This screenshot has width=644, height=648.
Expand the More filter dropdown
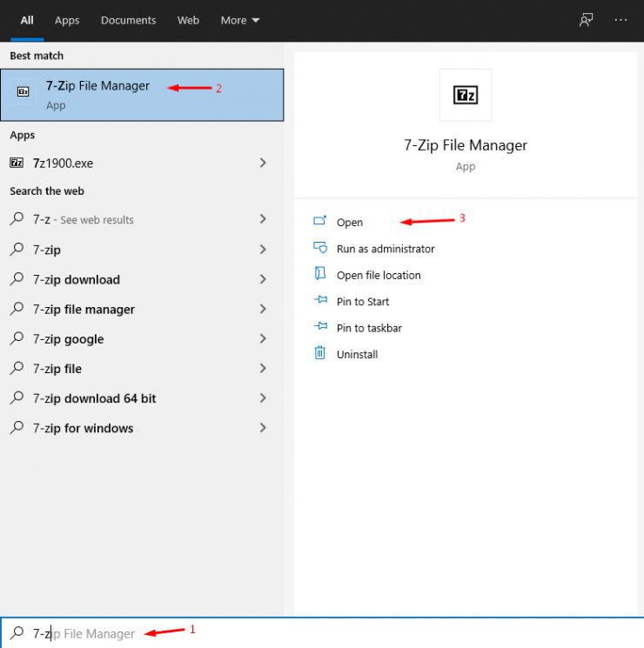click(x=240, y=20)
